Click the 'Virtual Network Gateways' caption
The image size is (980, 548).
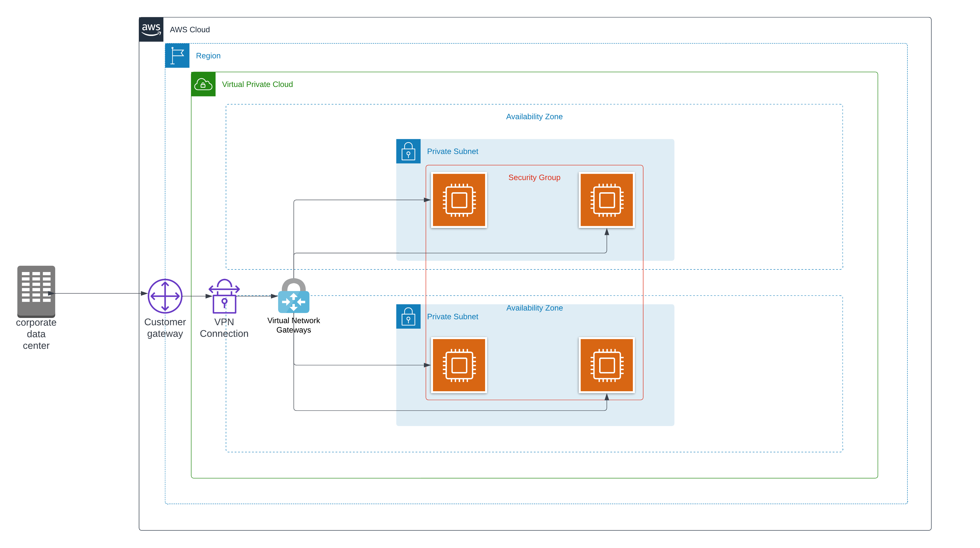click(x=294, y=325)
